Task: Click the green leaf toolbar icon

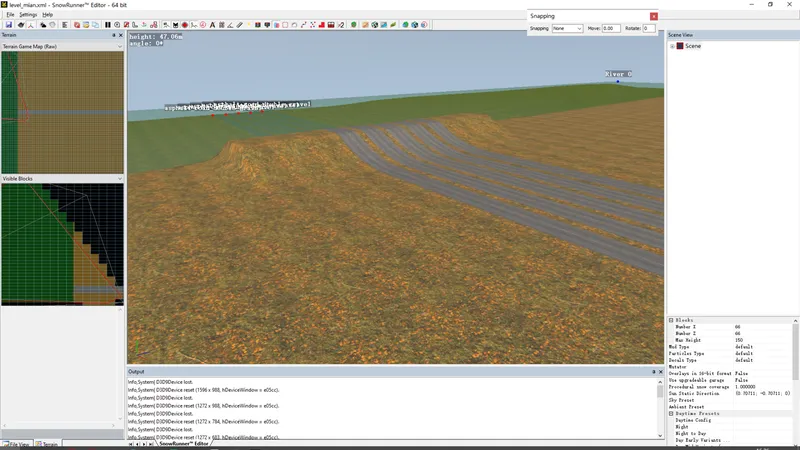Action: (393, 24)
